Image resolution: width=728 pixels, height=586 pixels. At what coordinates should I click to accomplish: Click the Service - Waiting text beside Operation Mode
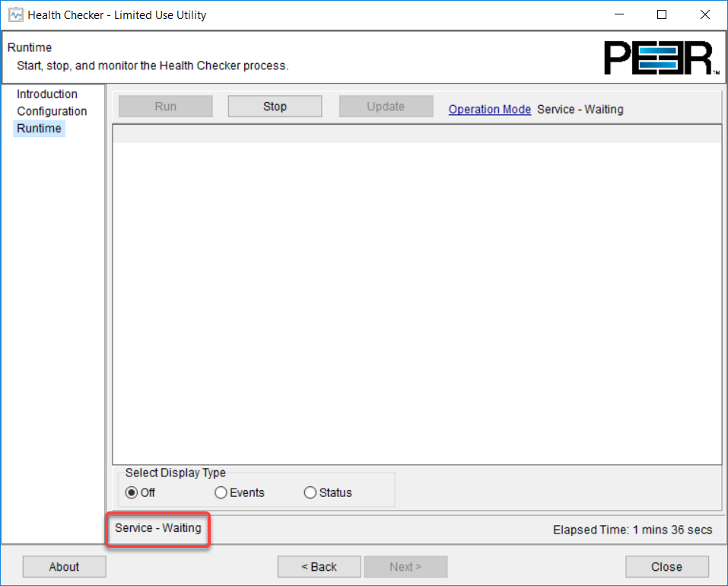(x=580, y=109)
